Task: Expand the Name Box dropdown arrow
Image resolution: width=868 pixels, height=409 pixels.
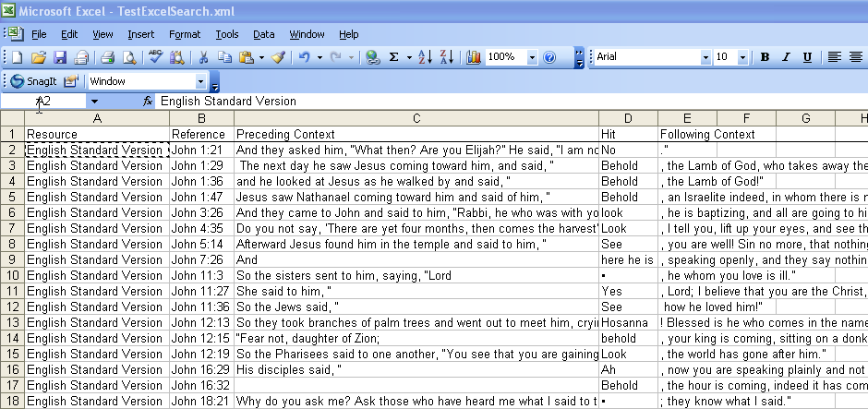Action: tap(95, 102)
